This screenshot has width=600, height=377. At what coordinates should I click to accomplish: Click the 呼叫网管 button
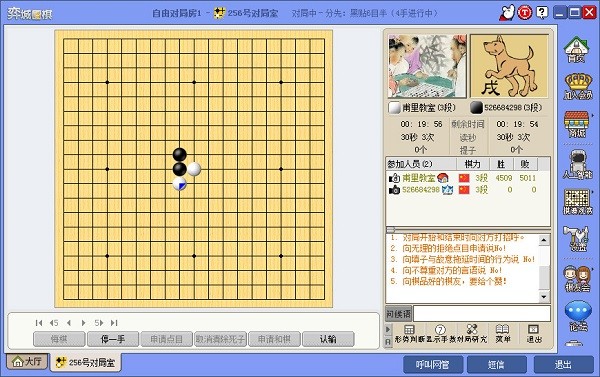click(433, 365)
